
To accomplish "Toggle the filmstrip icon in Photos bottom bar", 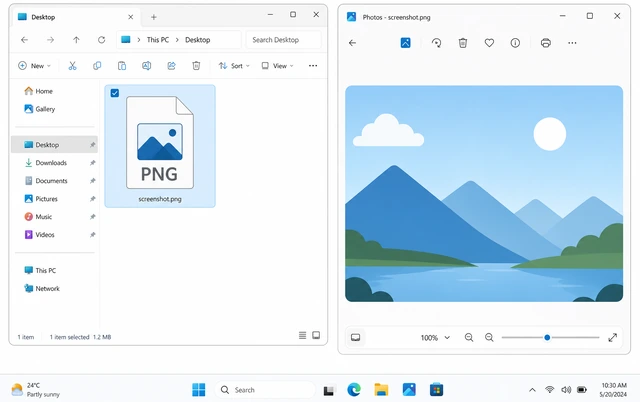I will [x=356, y=338].
